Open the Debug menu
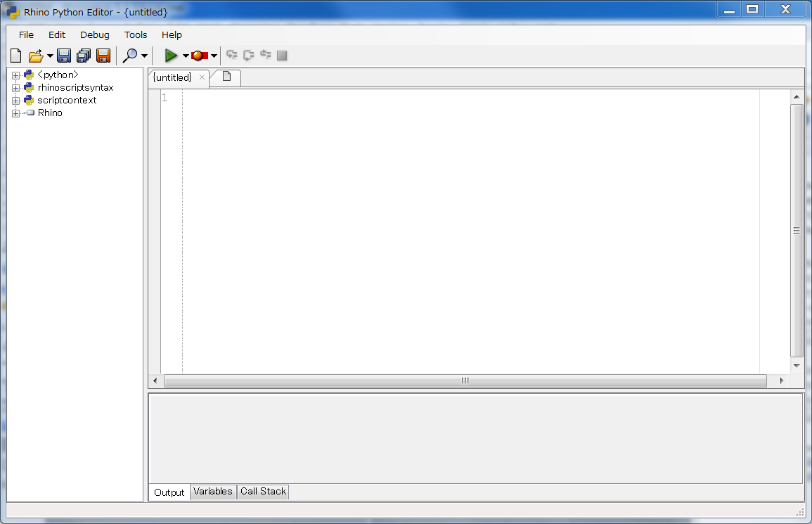812x524 pixels. (x=94, y=34)
